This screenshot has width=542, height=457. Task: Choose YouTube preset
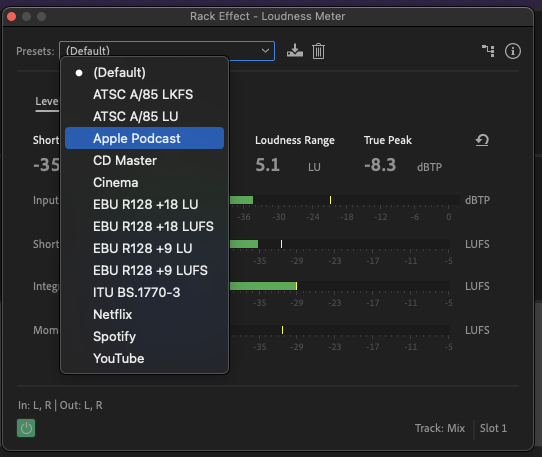[144, 358]
